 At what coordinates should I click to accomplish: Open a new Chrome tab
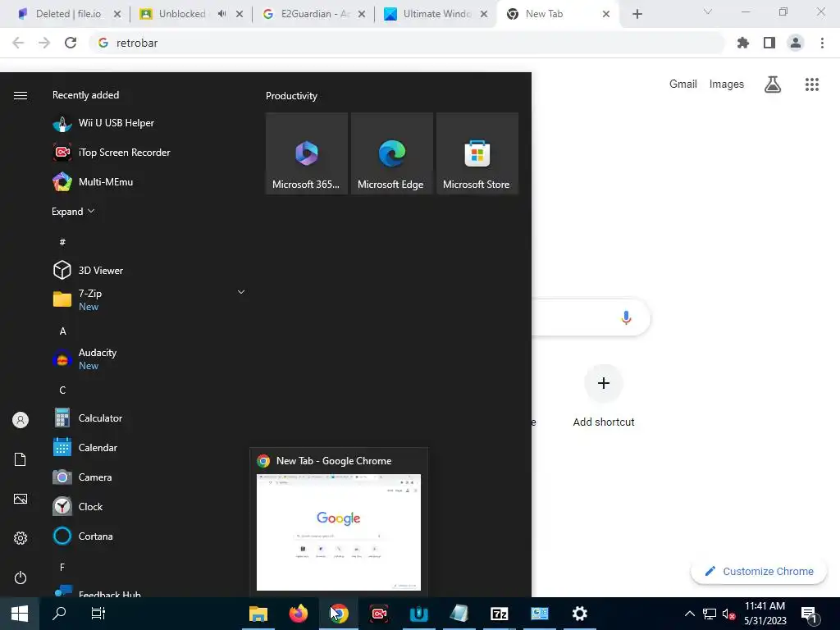coord(637,14)
